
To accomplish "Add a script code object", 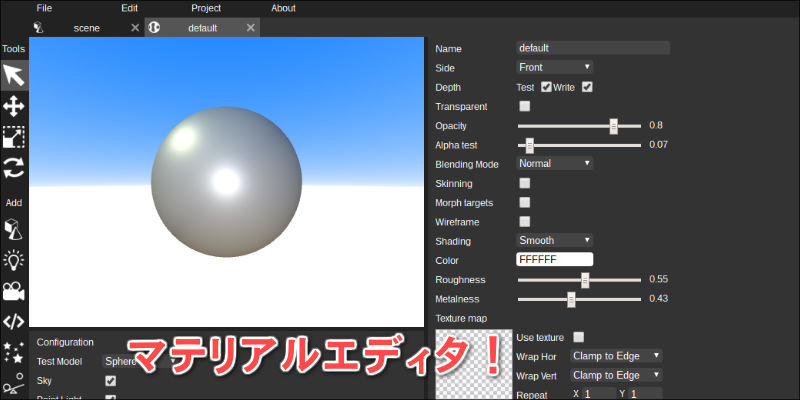I will [x=14, y=322].
